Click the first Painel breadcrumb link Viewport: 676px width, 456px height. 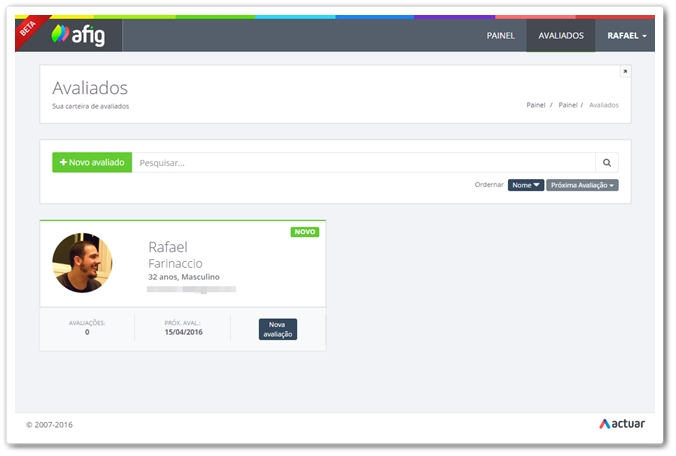536,105
